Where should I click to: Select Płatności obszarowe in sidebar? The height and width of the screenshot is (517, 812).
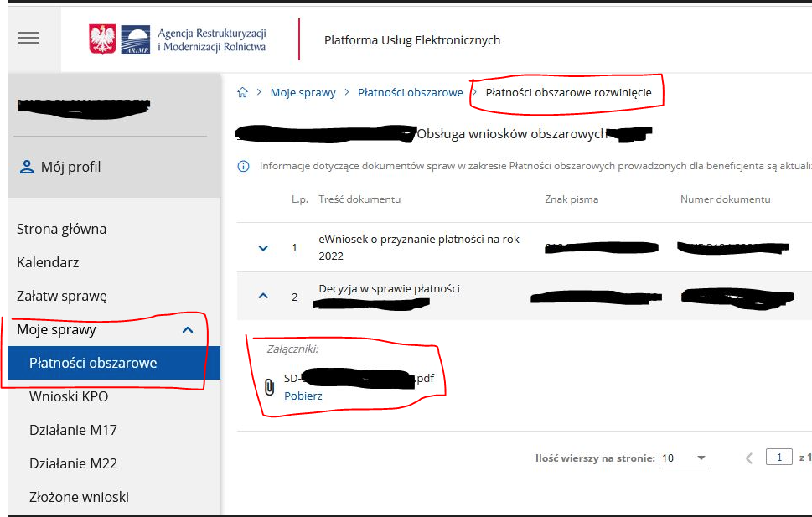93,363
